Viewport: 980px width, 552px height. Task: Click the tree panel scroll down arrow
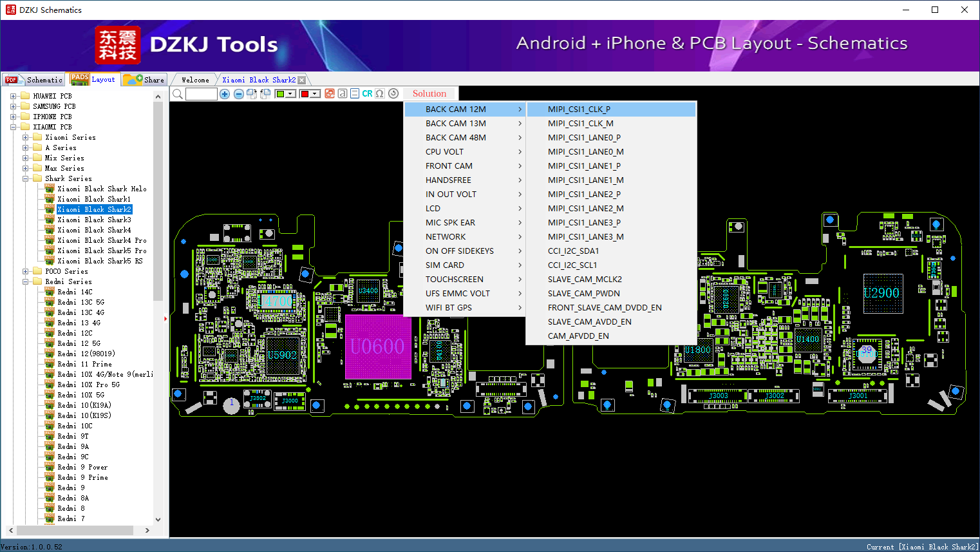coord(158,519)
